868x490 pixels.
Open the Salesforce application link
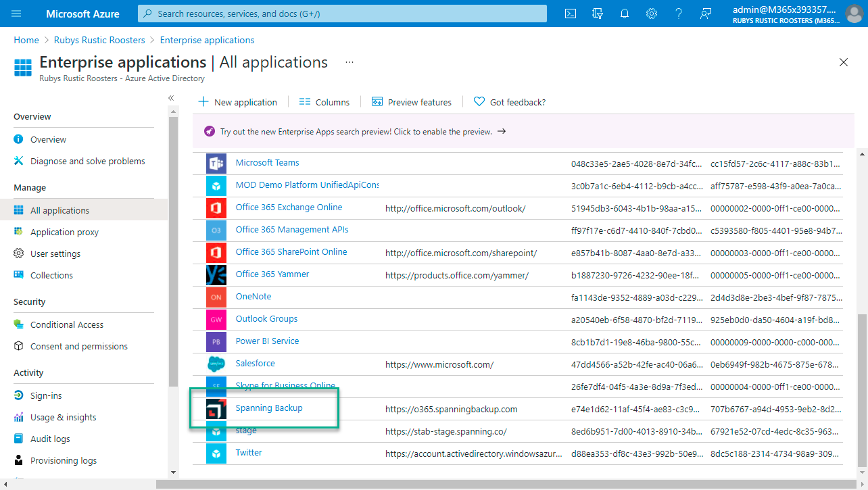255,363
